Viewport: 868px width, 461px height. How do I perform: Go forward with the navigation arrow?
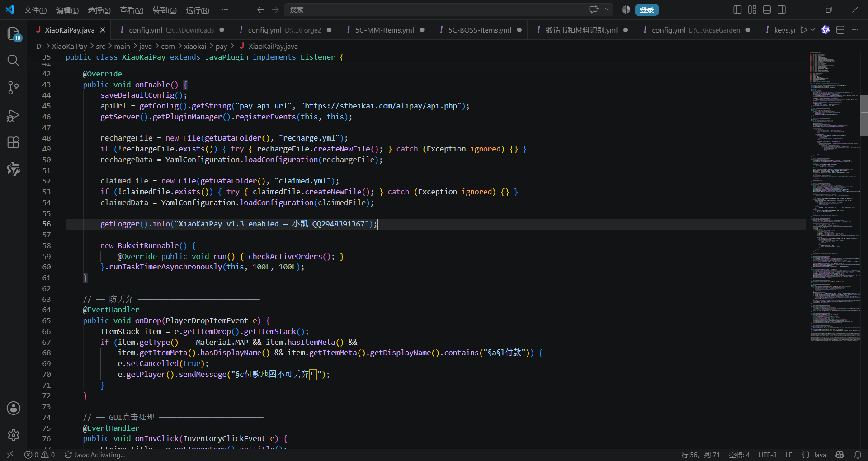pos(275,9)
